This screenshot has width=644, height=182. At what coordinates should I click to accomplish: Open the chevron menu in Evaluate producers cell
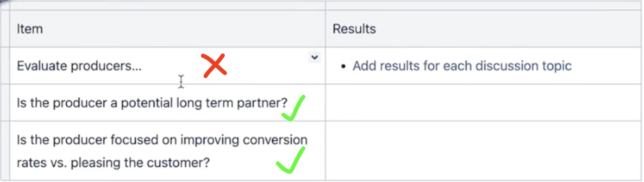coord(315,57)
